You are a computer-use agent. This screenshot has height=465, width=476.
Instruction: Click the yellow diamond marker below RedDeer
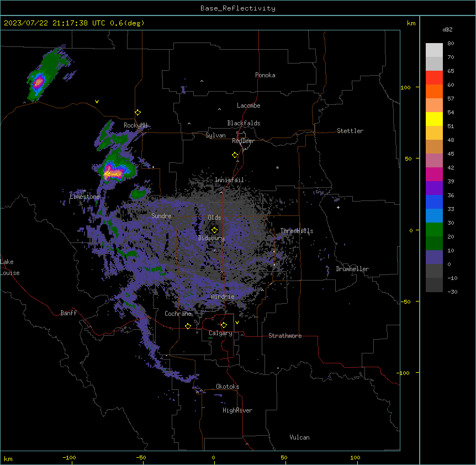tap(235, 155)
